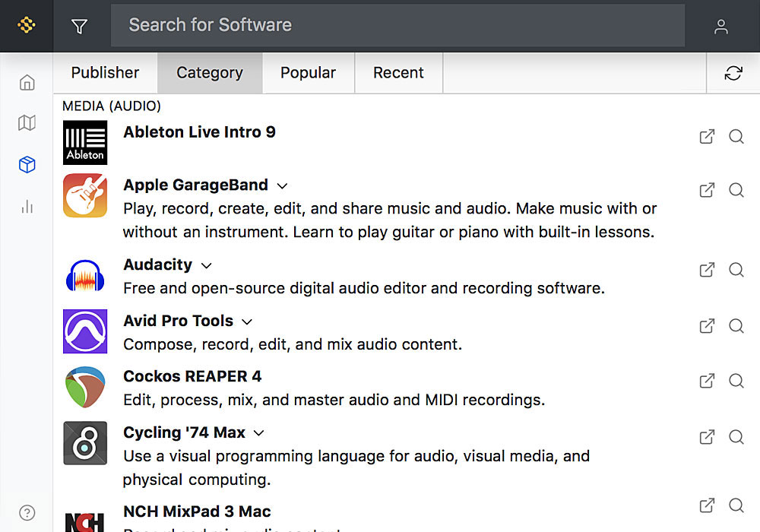
Task: Click 'Edit, process, mix, and master audio' description
Action: click(334, 401)
